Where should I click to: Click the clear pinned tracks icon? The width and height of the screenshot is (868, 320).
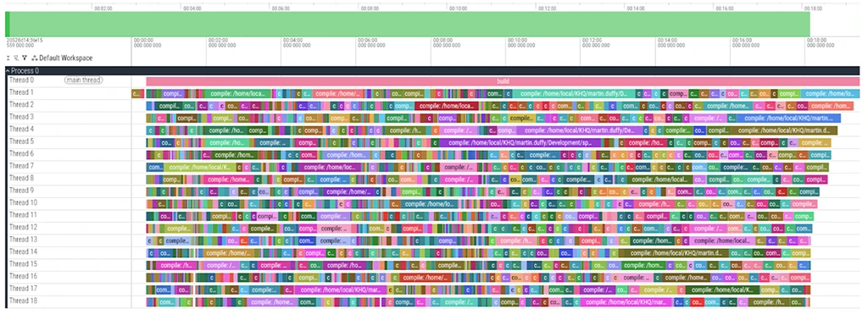[x=16, y=58]
